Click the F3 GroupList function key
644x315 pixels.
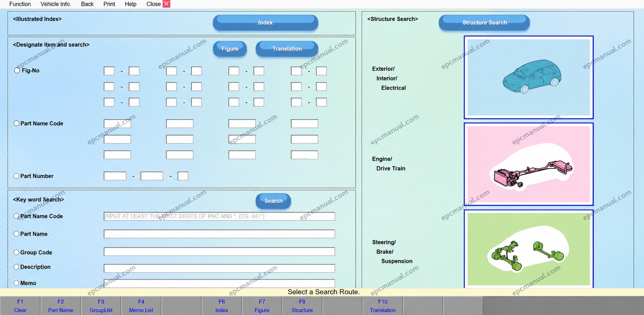coord(101,306)
